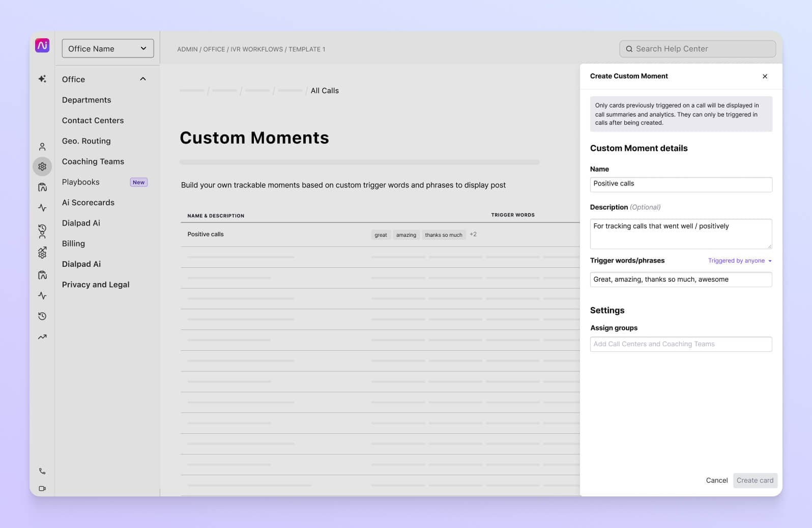Image resolution: width=812 pixels, height=528 pixels.
Task: Open the user profile icon in sidebar
Action: point(42,147)
